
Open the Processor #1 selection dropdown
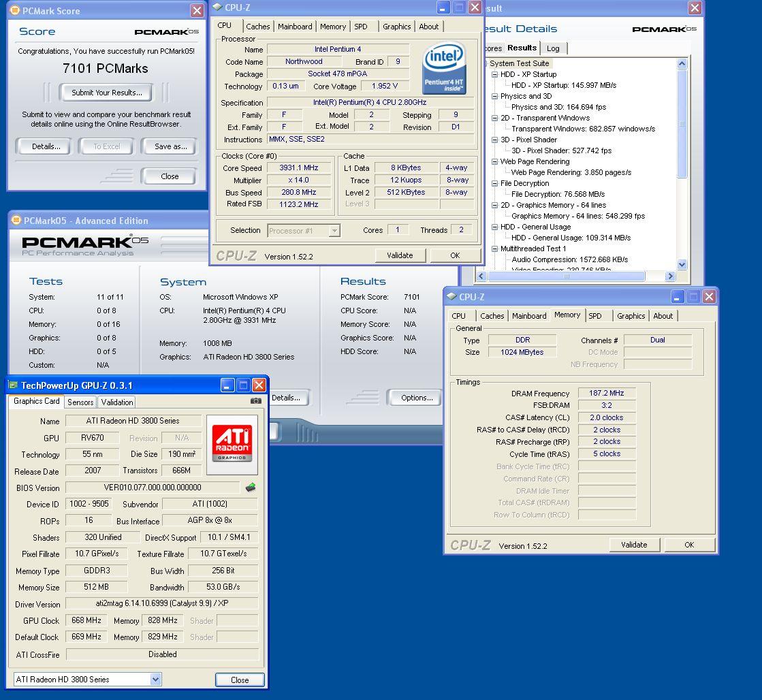pos(334,230)
